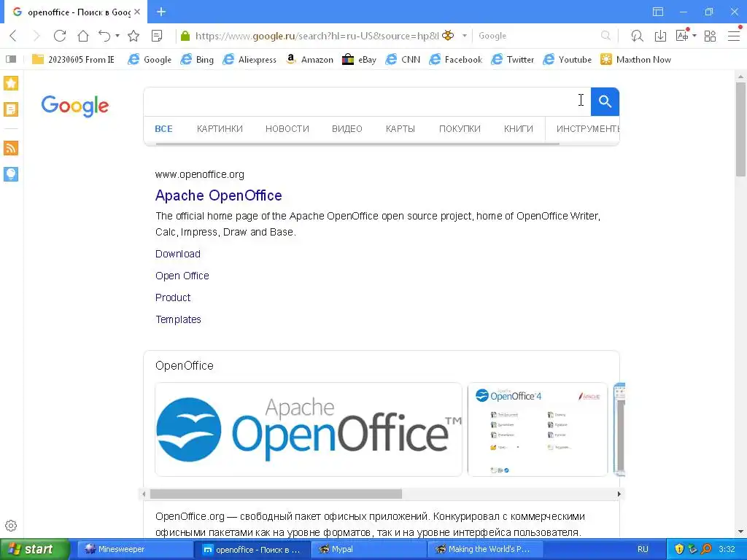
Task: Click the forward navigation arrow
Action: pyautogui.click(x=36, y=36)
